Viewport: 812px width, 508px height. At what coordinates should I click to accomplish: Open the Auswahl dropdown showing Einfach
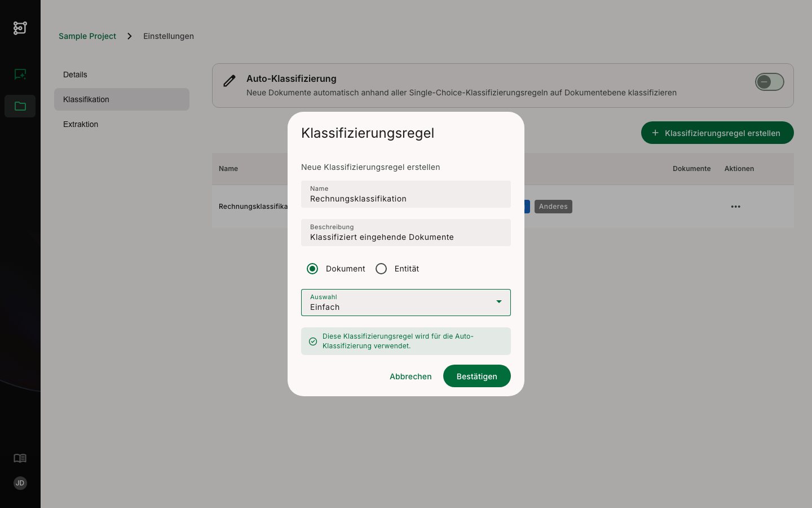[x=406, y=303]
